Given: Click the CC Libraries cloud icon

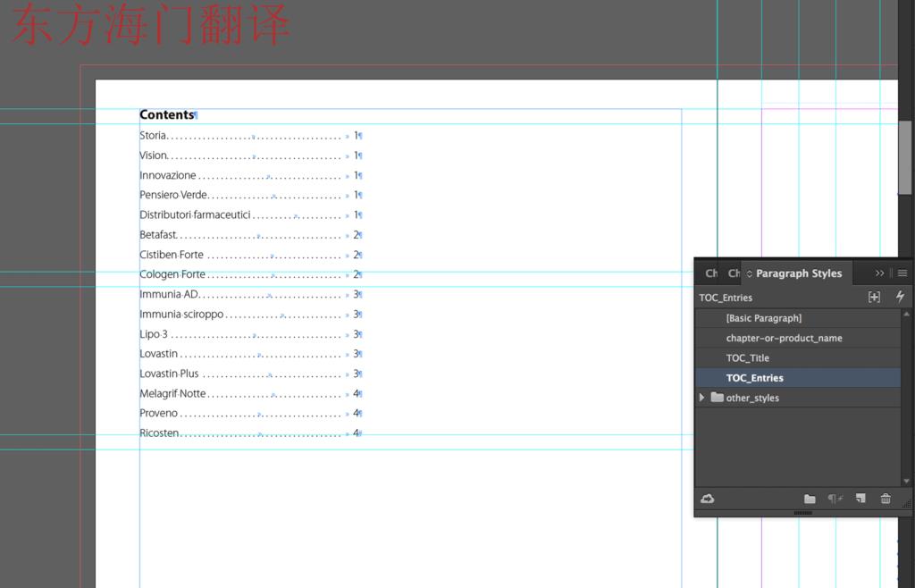Looking at the screenshot, I should 708,499.
